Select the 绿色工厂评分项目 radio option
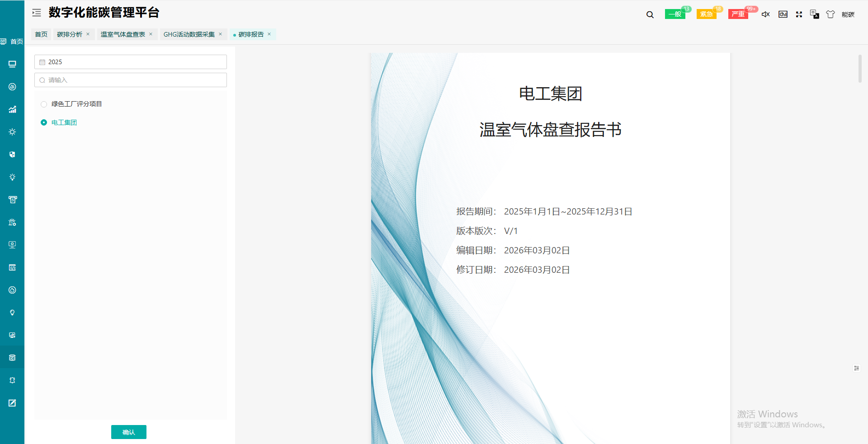The height and width of the screenshot is (444, 868). point(44,104)
